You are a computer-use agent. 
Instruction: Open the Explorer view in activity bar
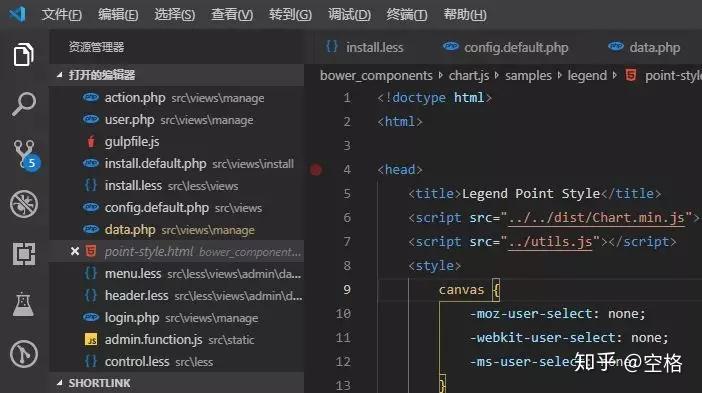23,54
